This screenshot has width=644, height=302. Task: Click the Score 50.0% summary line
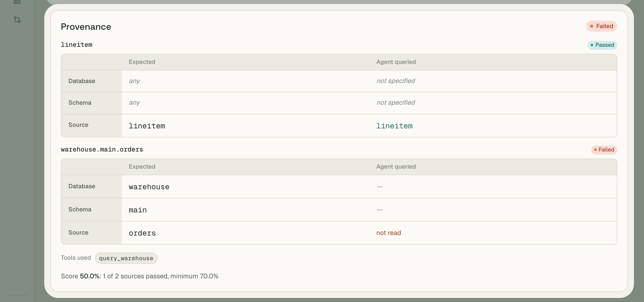(x=140, y=276)
